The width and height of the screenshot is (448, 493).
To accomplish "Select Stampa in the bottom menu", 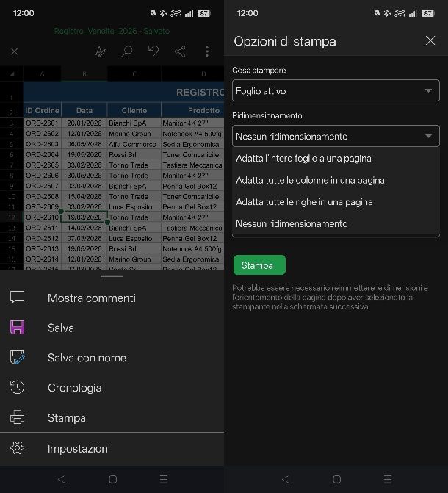I will coord(112,417).
